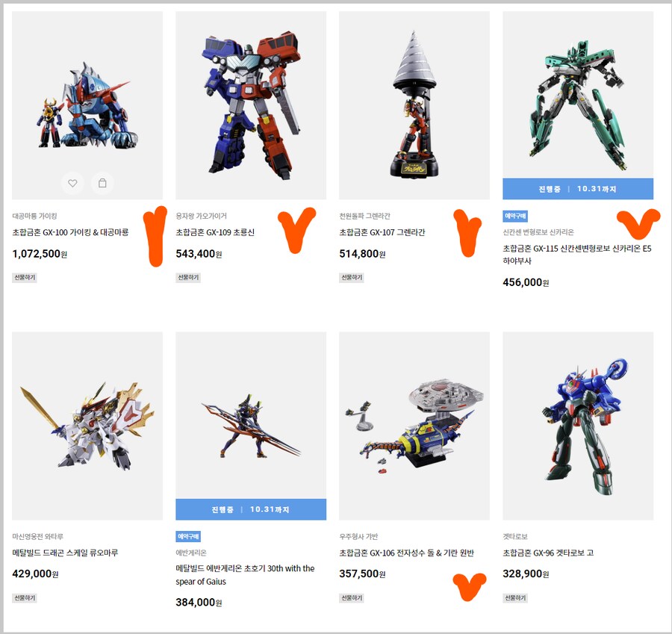
Task: Open the 류오마루 white gold figure image
Action: tap(87, 426)
